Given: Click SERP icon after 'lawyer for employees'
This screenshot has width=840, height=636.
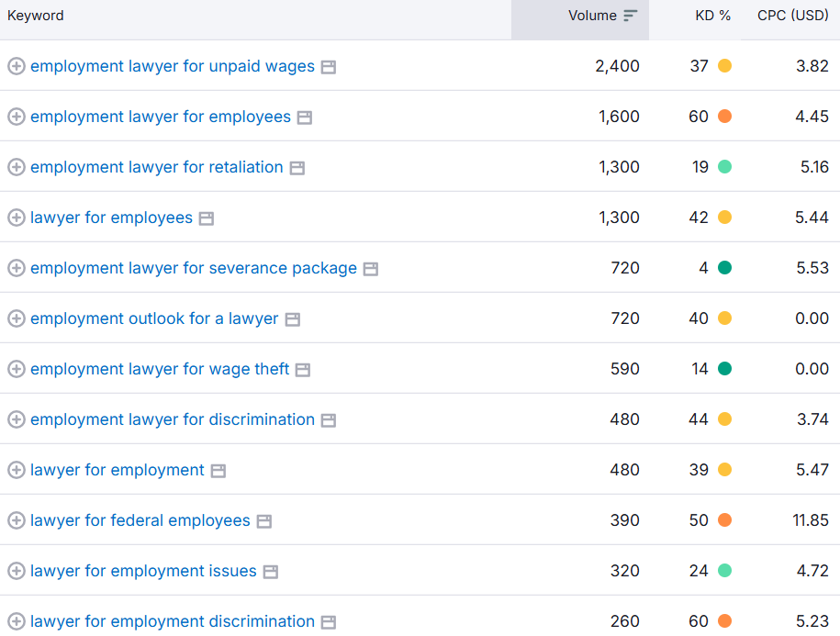Looking at the screenshot, I should coord(207,218).
